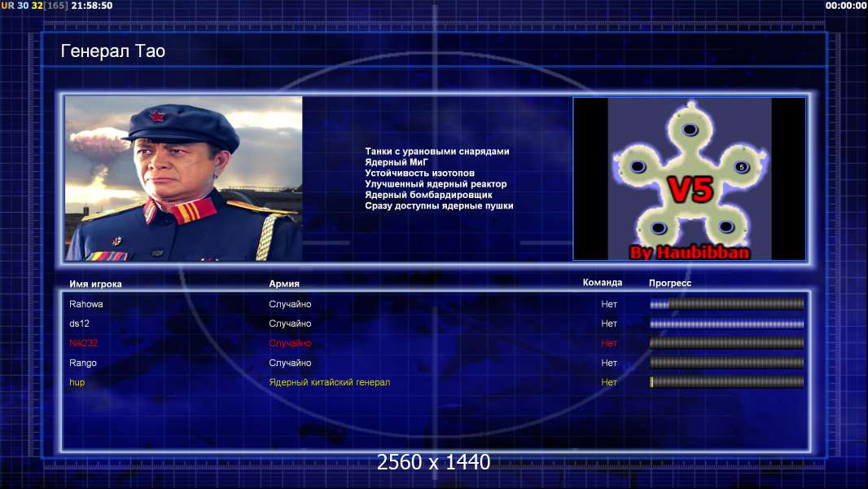Click the 'Команда' column header
This screenshot has height=489, width=868.
coord(603,283)
